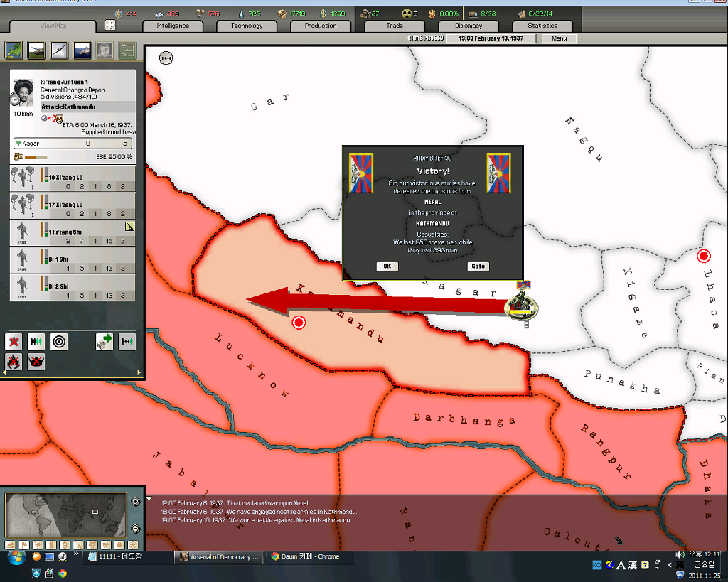728x582 pixels.
Task: Click the supply crates icon beside ESE bar
Action: pos(18,157)
